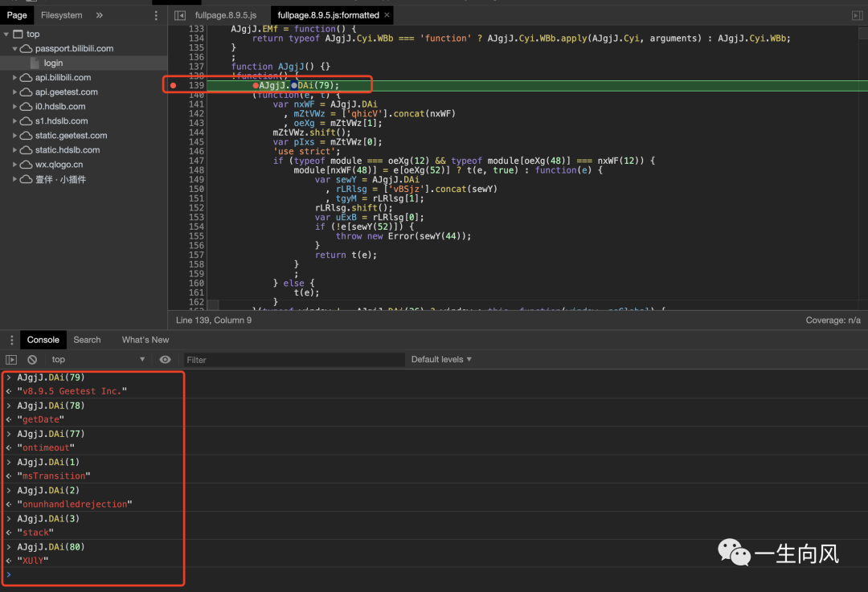This screenshot has width=868, height=592.
Task: Open the Sources panel three-dot options menu
Action: 156,15
